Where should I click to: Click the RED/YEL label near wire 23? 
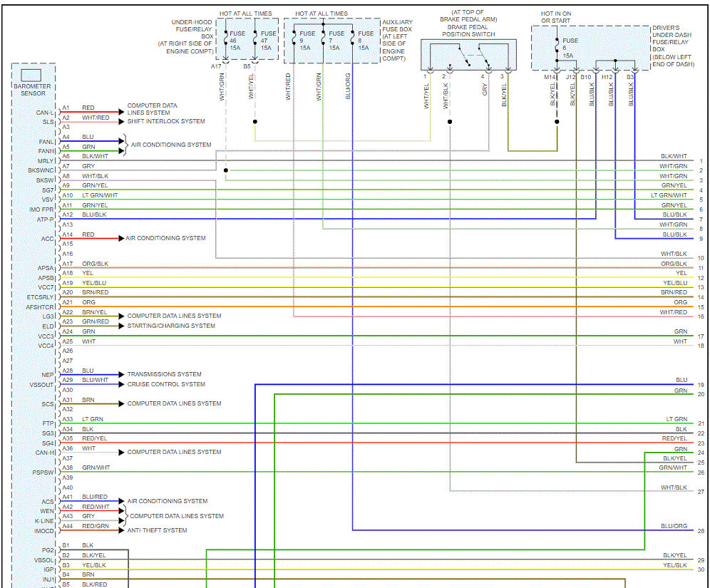point(674,438)
